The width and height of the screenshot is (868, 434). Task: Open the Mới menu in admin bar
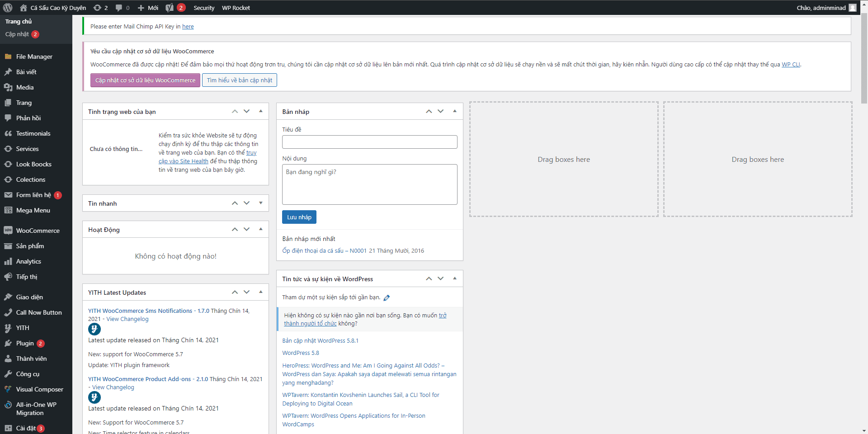148,8
